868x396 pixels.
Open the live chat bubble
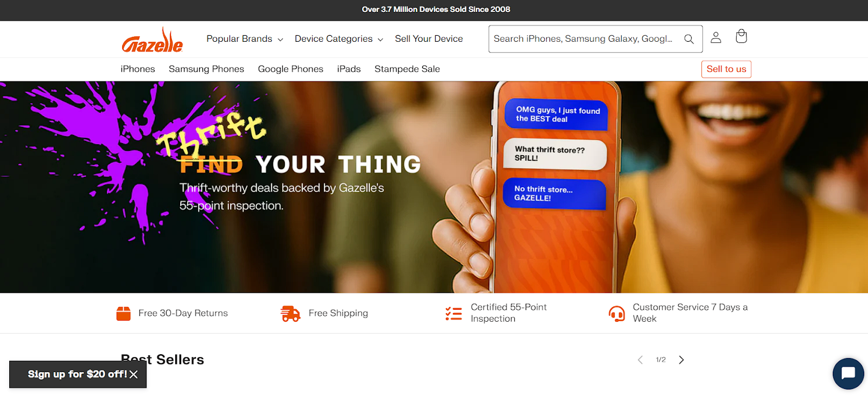tap(848, 373)
